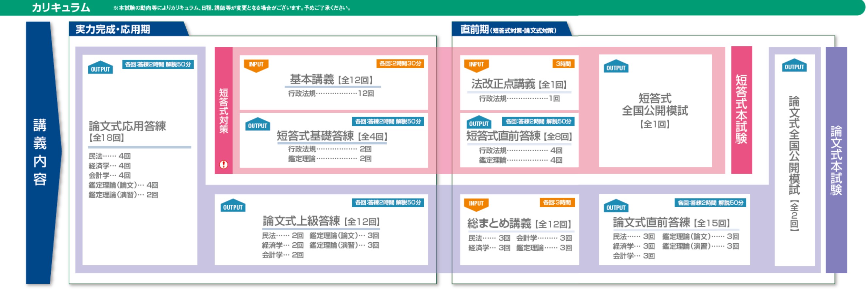Click the OUTPUT icon above 論文式全国公開模試

(x=794, y=66)
